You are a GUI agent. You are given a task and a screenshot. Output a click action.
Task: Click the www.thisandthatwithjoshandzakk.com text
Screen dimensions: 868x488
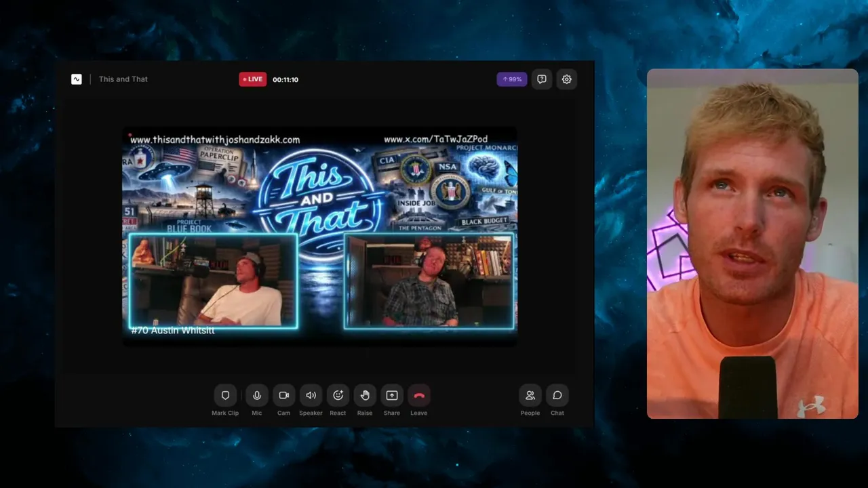215,140
